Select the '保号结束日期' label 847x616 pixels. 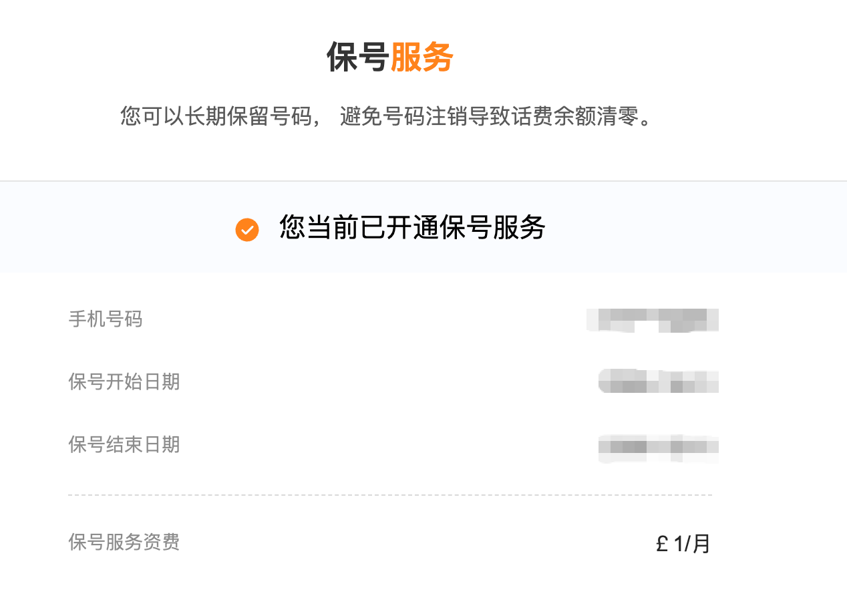[124, 444]
